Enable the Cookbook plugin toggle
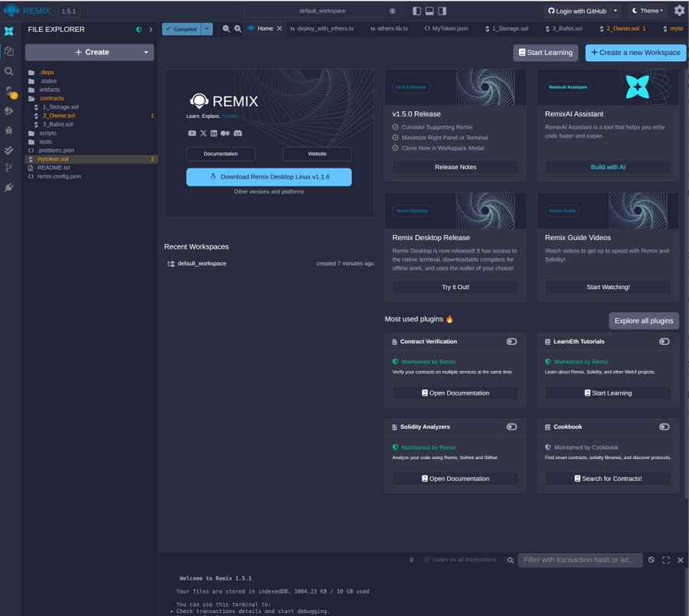The width and height of the screenshot is (689, 616). 664,427
